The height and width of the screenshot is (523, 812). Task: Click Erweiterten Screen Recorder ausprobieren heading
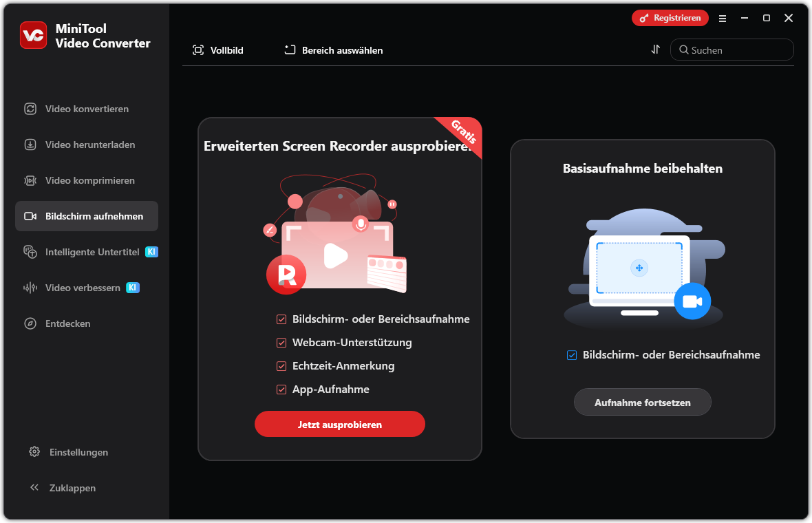click(338, 146)
